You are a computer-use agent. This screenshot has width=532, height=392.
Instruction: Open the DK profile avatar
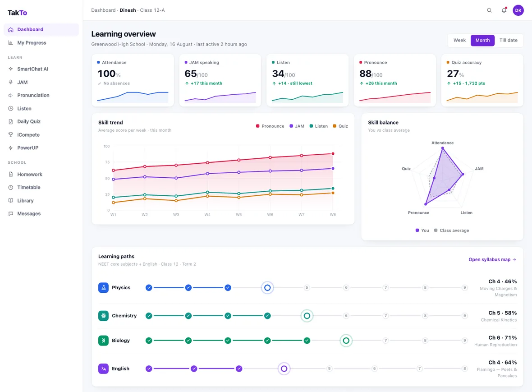click(x=518, y=10)
